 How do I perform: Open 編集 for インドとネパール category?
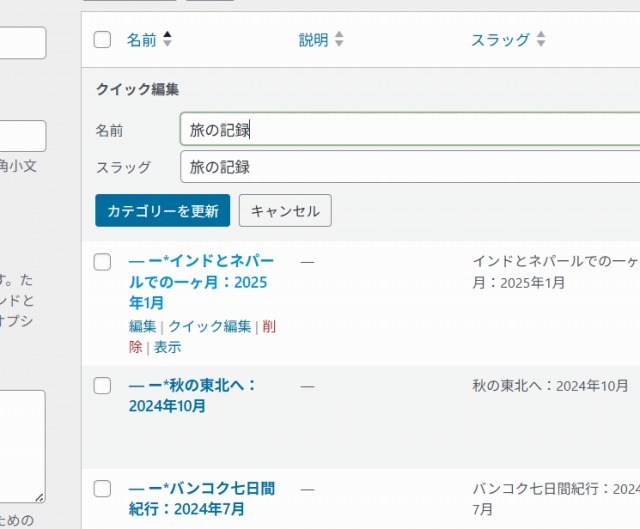pyautogui.click(x=142, y=326)
